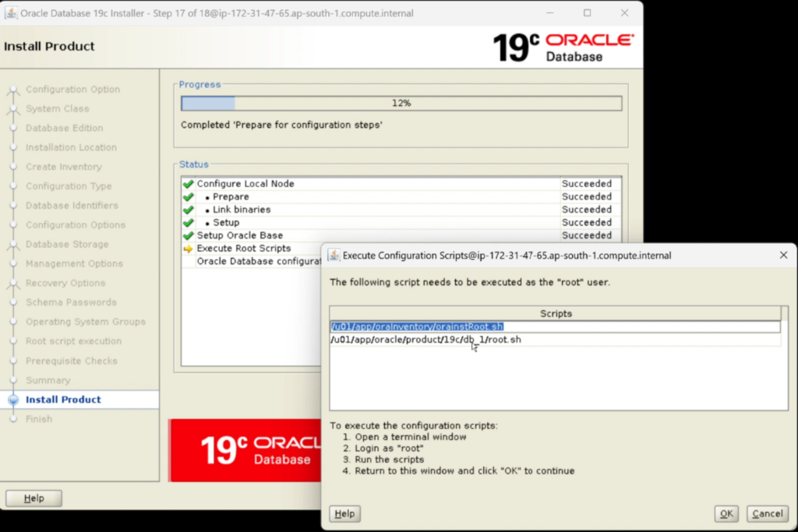This screenshot has height=532, width=798.
Task: Click yellow arrow beside Execute Root Scripts
Action: pyautogui.click(x=189, y=248)
